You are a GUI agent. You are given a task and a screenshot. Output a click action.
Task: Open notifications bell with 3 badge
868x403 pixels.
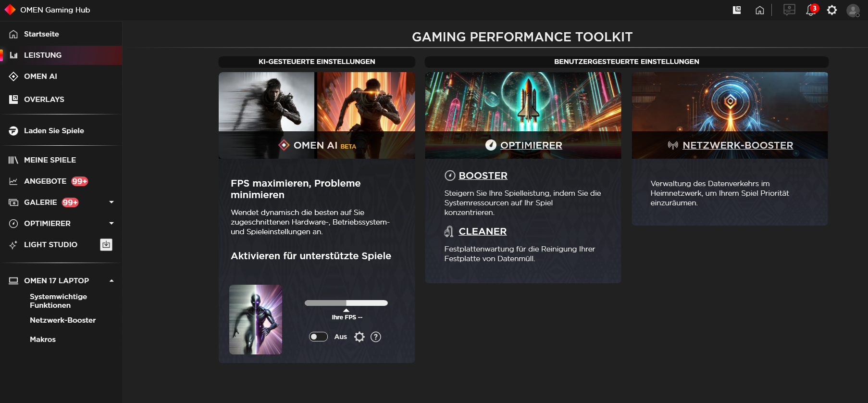coord(811,10)
